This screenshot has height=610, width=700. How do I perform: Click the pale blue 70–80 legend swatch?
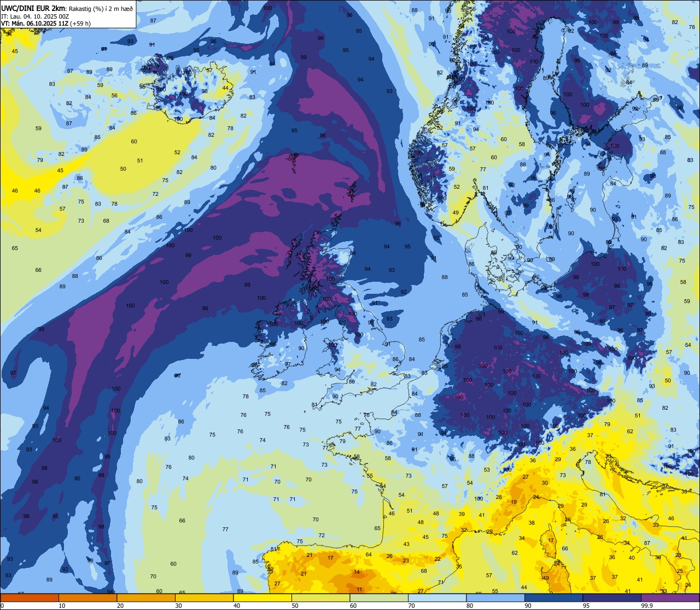pos(437,597)
